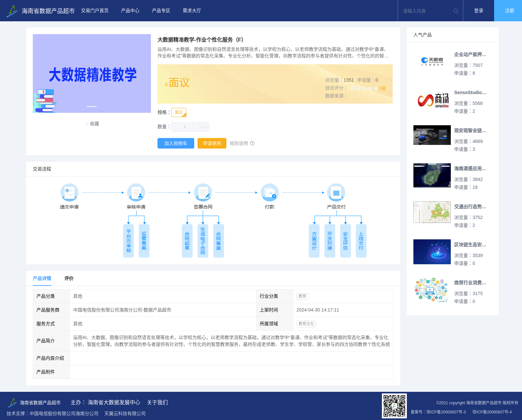
Task: Open the SenseStudio product title
Action: [x=470, y=92]
